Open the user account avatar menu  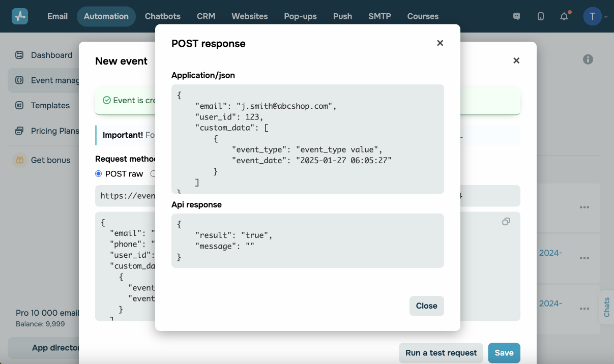tap(592, 16)
